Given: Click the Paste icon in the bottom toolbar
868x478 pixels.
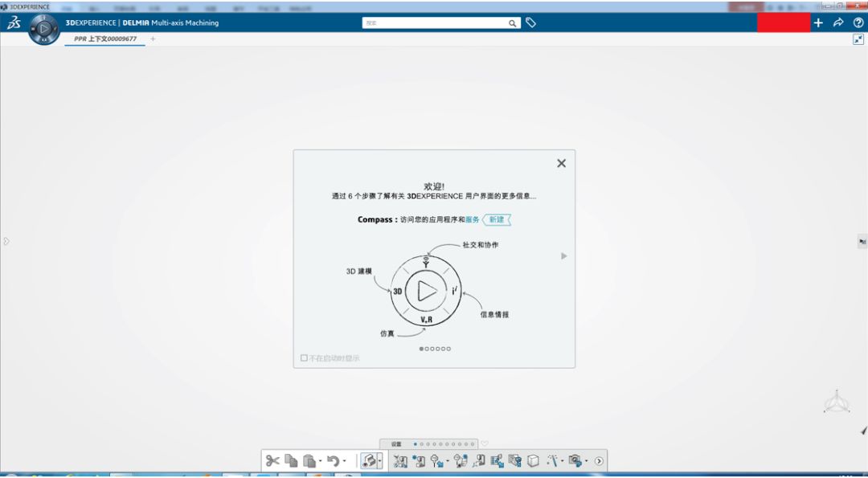Looking at the screenshot, I should [x=309, y=460].
